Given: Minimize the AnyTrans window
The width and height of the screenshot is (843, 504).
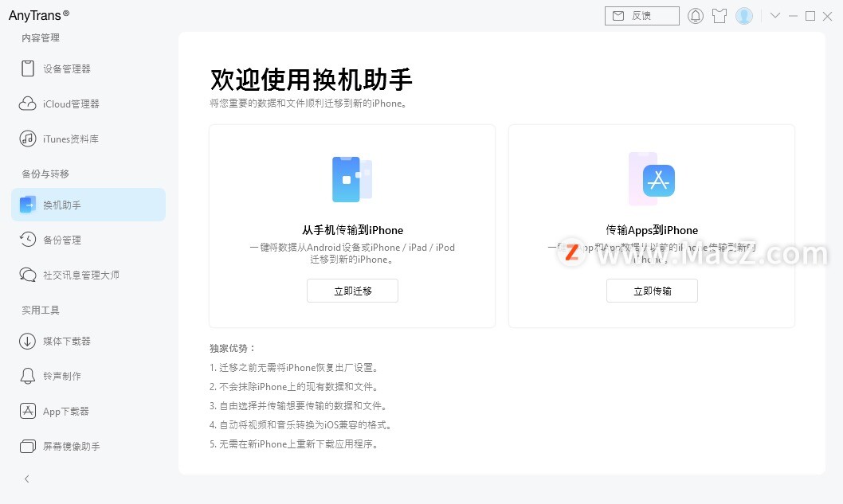Looking at the screenshot, I should click(x=793, y=16).
